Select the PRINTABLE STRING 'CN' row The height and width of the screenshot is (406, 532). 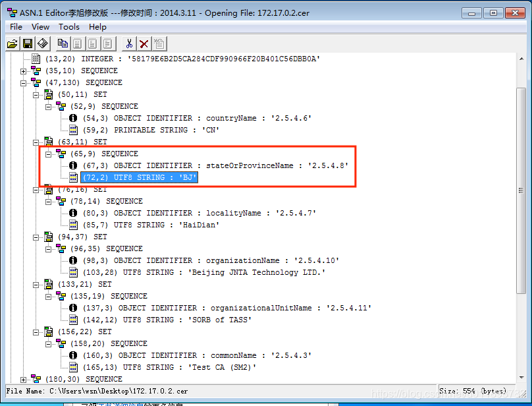point(151,130)
